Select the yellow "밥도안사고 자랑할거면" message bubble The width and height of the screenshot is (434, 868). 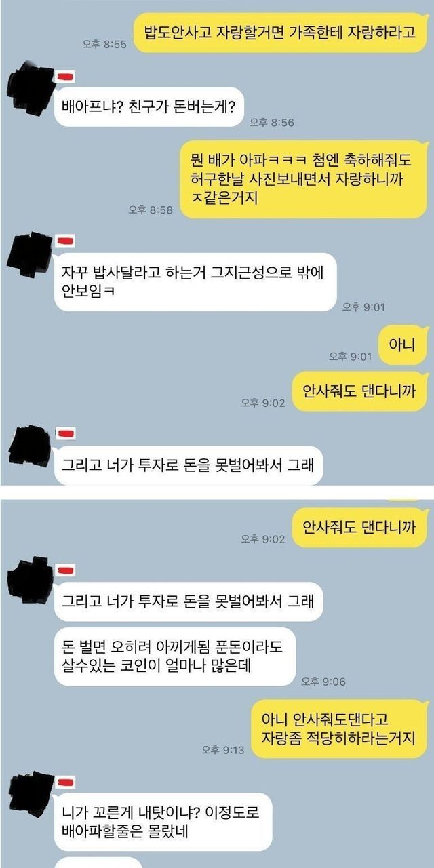[280, 33]
